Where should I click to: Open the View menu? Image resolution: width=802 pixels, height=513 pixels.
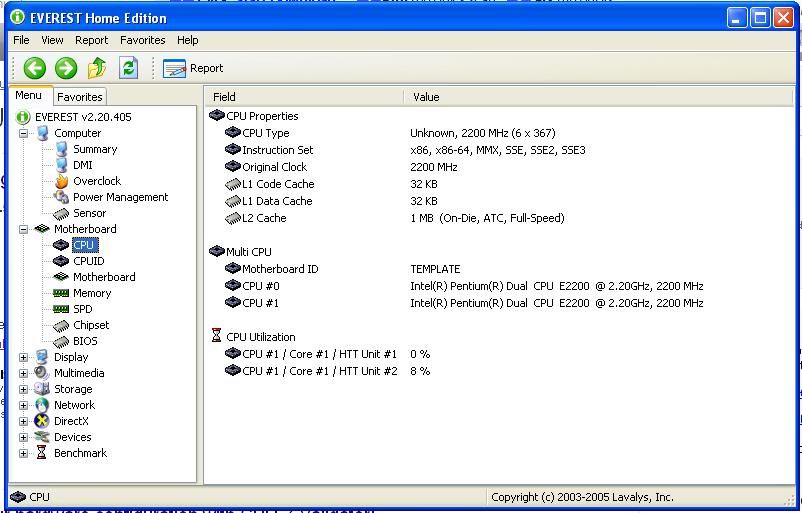[52, 40]
